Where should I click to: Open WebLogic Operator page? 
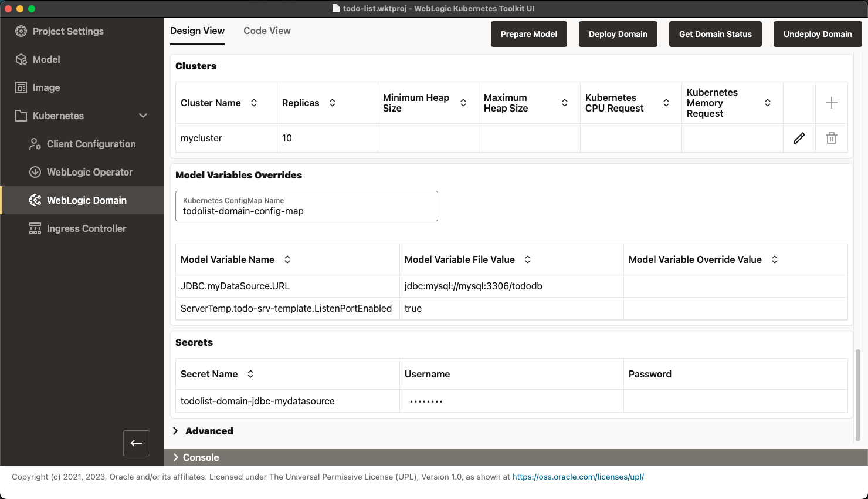tap(90, 172)
